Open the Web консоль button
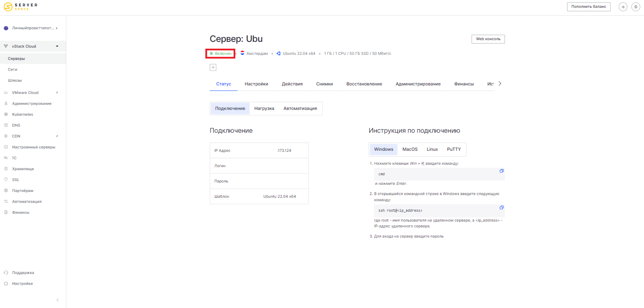This screenshot has width=644, height=308. [488, 39]
